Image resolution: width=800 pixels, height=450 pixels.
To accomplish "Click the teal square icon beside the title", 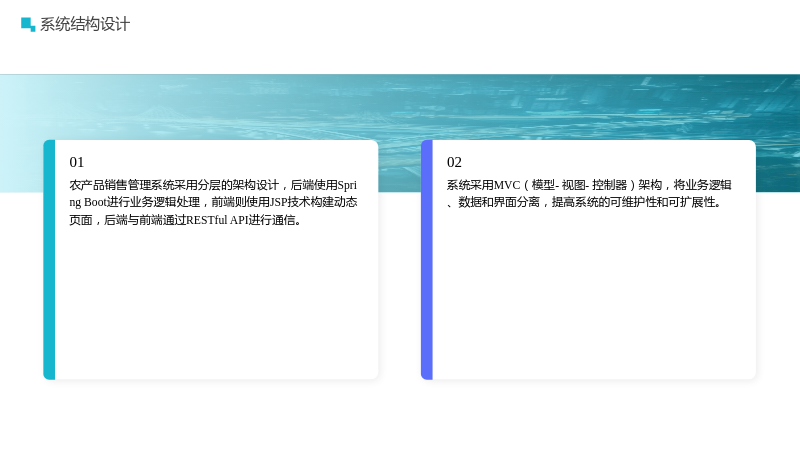I will [28, 24].
